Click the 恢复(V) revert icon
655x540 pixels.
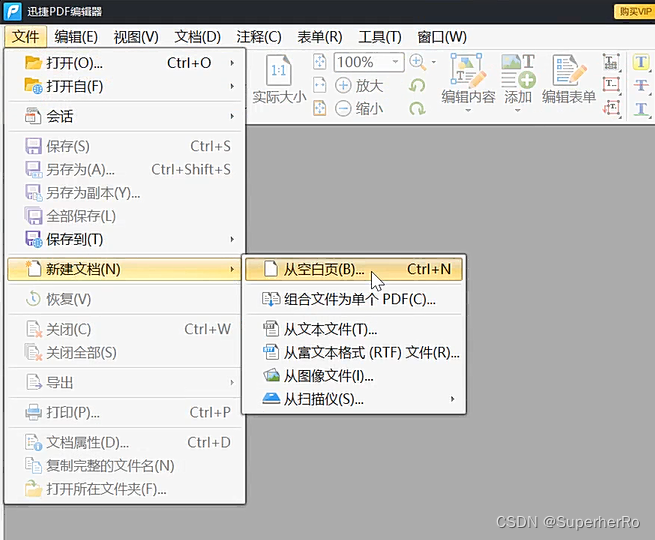(x=33, y=299)
